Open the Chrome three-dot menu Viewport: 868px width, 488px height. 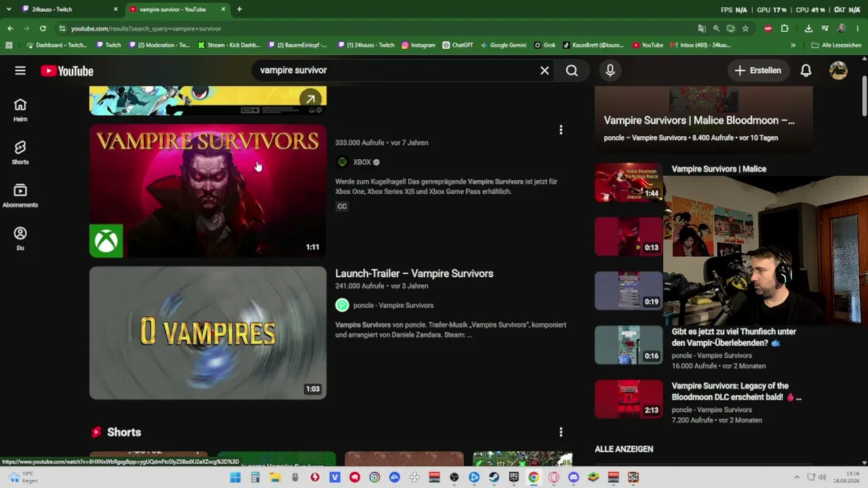tap(859, 28)
